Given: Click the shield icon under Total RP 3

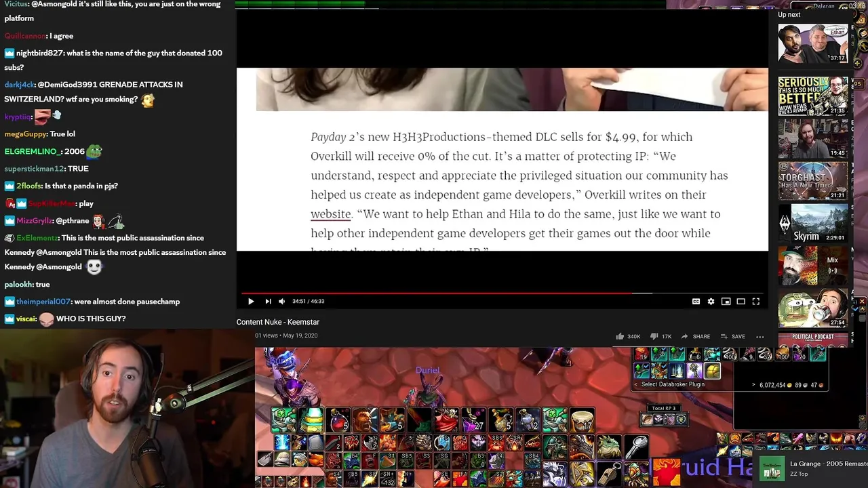Looking at the screenshot, I should (x=681, y=420).
